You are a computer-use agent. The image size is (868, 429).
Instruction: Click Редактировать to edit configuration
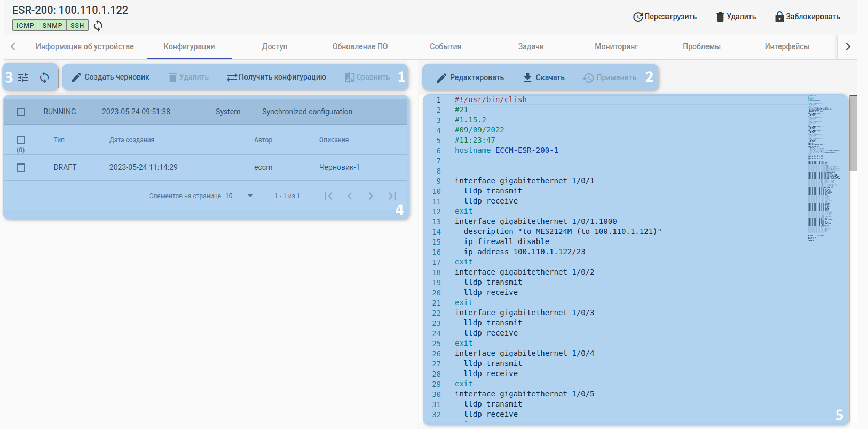[470, 77]
